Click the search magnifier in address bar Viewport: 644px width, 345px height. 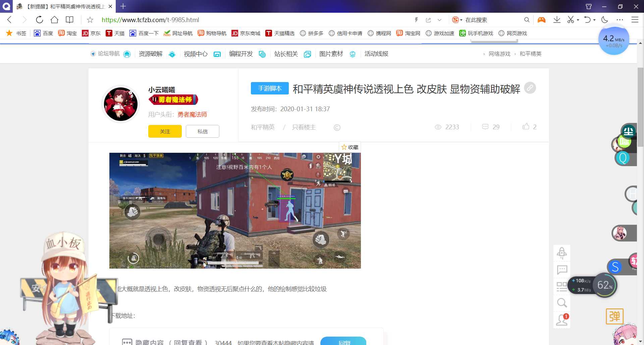(x=527, y=20)
